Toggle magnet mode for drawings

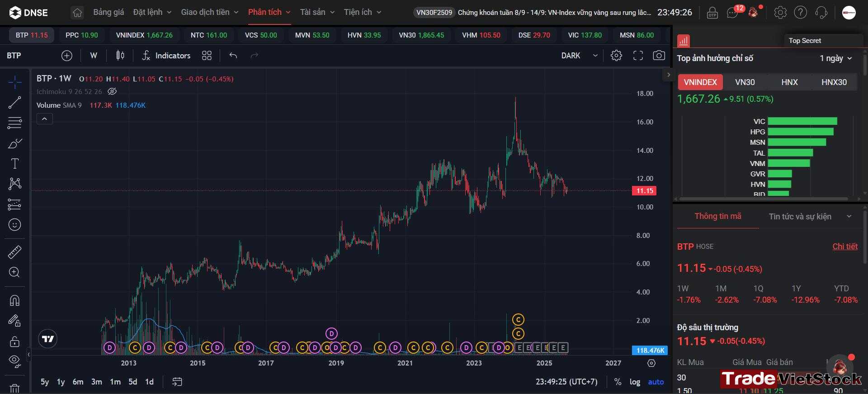point(14,300)
